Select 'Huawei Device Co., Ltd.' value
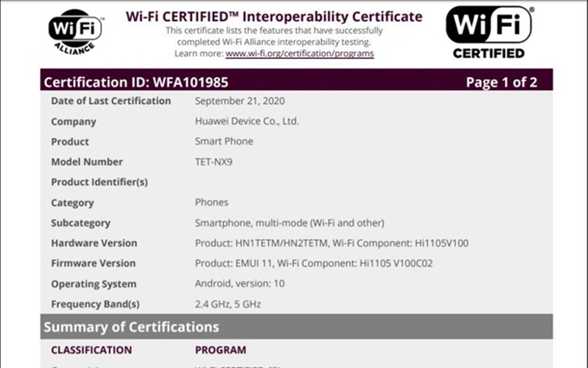Viewport: 588px width, 368px height. tap(246, 121)
